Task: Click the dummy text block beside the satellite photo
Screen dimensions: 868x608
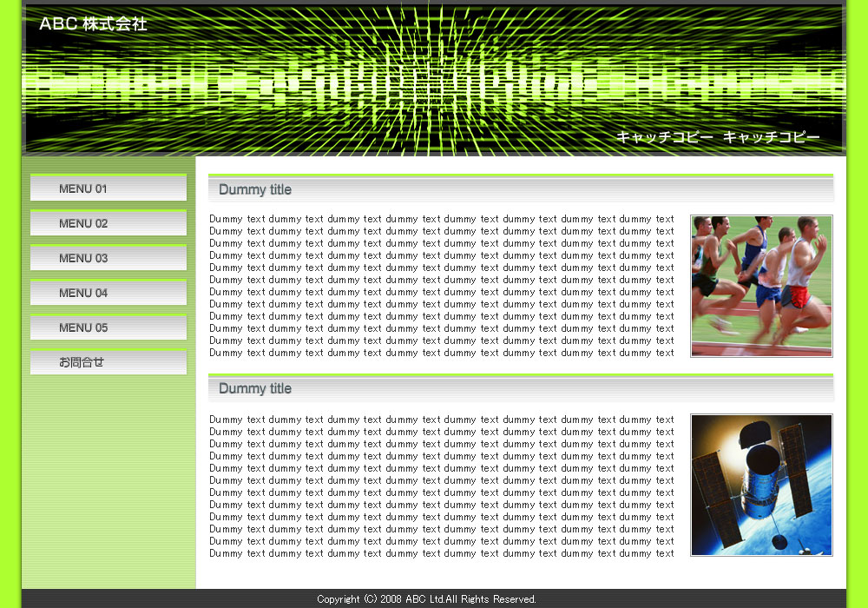Action: tap(441, 486)
